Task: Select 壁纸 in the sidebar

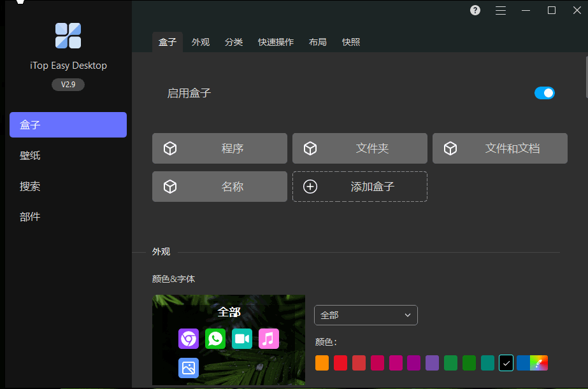Action: pos(30,155)
